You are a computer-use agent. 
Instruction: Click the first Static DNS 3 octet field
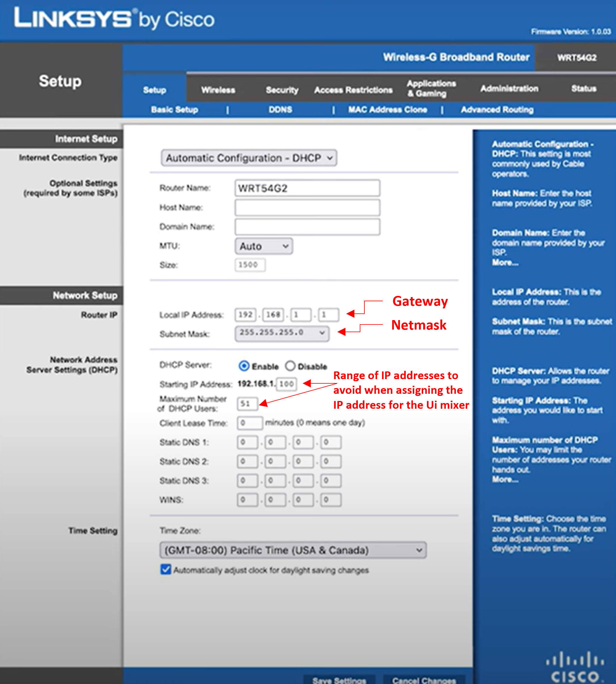[247, 480]
